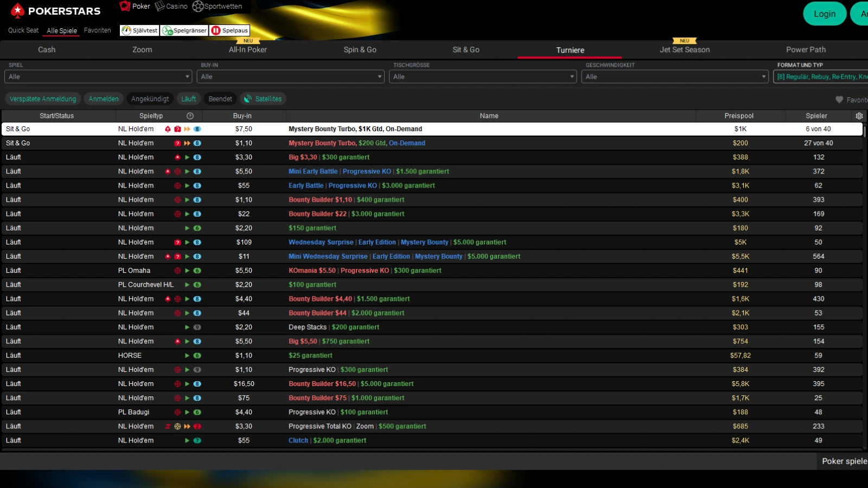Open the Spelgränser limits badge
Image resolution: width=868 pixels, height=488 pixels.
tap(185, 30)
